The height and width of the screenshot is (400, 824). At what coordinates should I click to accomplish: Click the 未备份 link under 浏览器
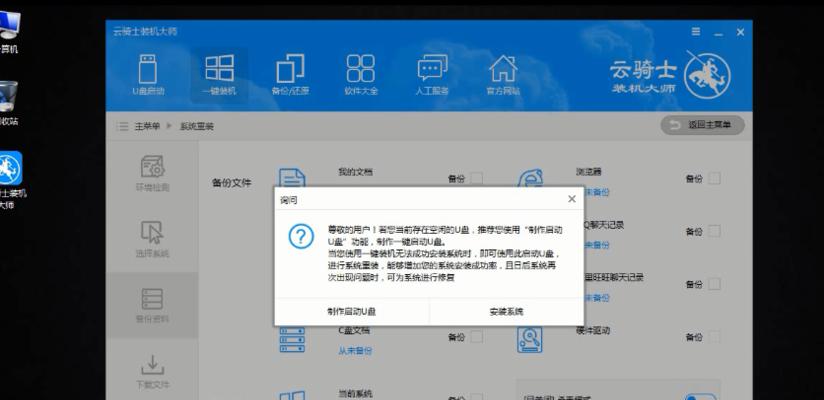click(x=597, y=192)
